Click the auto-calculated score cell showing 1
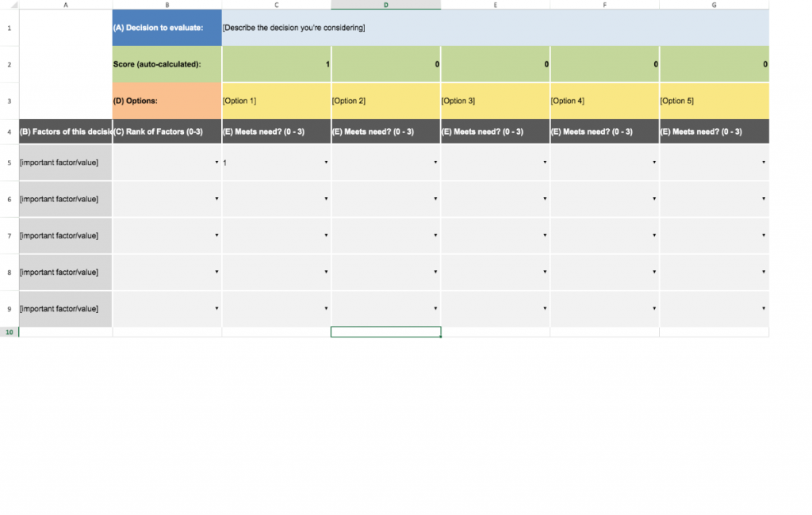The width and height of the screenshot is (812, 515). click(x=276, y=64)
